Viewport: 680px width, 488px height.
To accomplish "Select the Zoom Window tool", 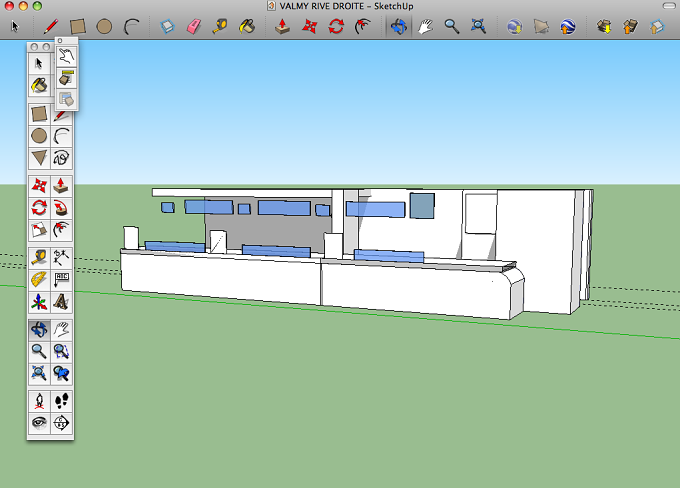I will pyautogui.click(x=61, y=351).
